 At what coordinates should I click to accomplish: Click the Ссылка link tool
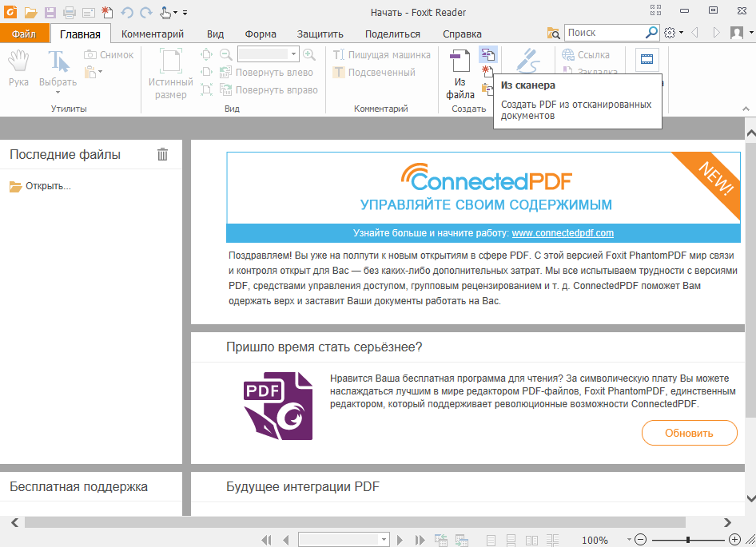point(586,55)
